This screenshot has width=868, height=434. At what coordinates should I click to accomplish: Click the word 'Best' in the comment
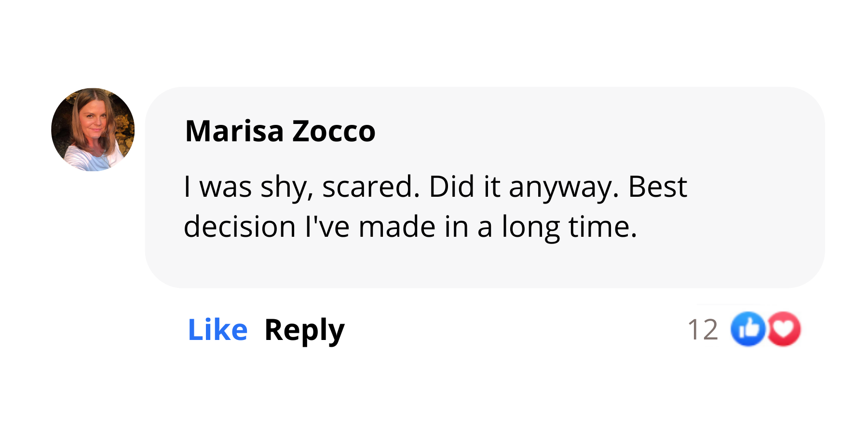[x=658, y=187]
